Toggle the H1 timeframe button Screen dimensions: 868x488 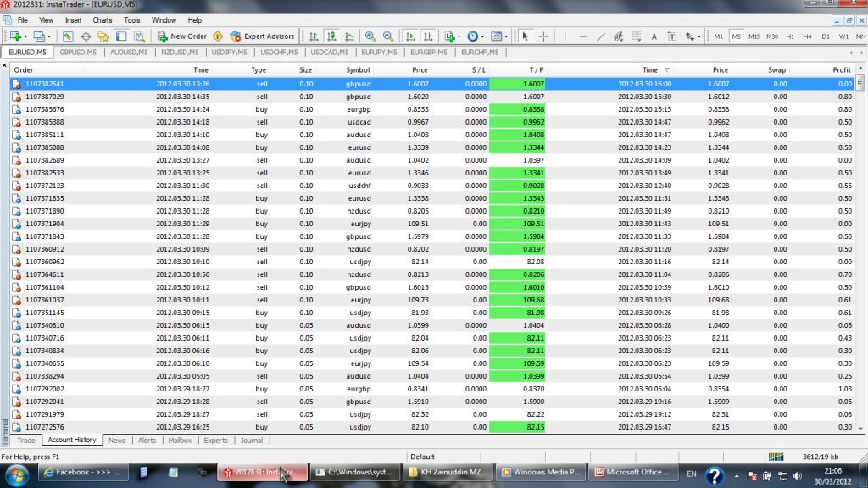(790, 36)
